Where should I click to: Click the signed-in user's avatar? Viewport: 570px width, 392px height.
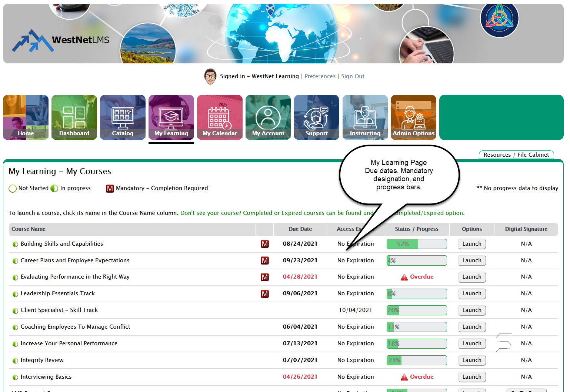[x=210, y=76]
